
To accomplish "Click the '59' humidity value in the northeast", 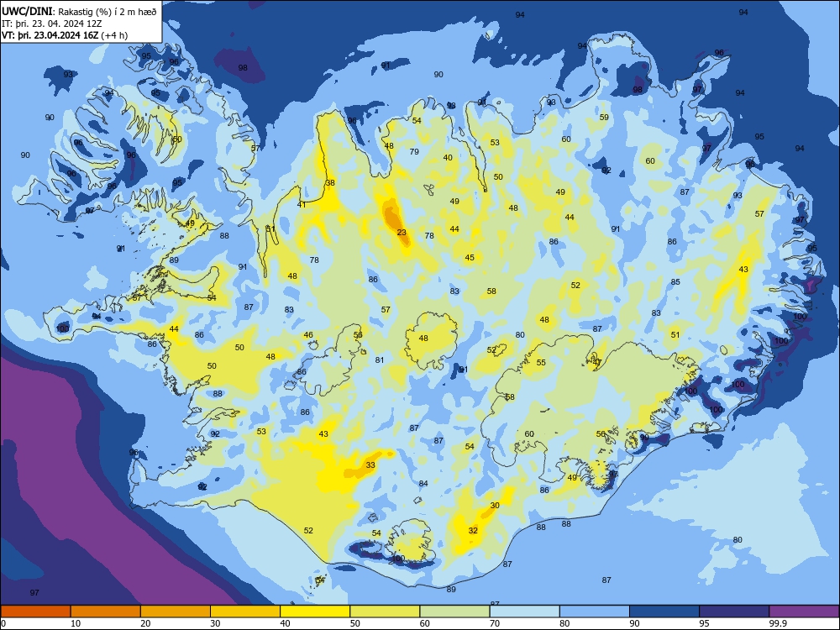I will [604, 118].
